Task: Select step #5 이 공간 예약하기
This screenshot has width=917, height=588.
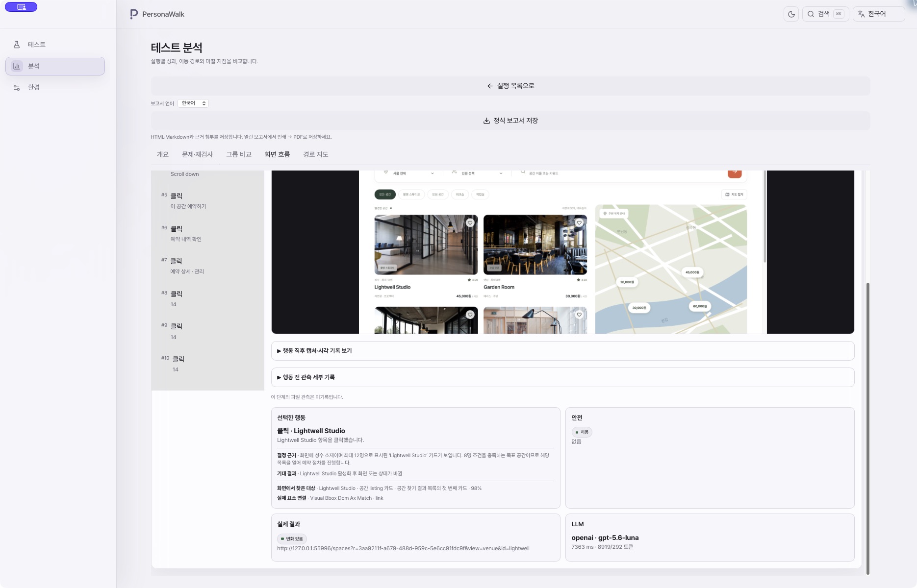Action: (x=208, y=200)
